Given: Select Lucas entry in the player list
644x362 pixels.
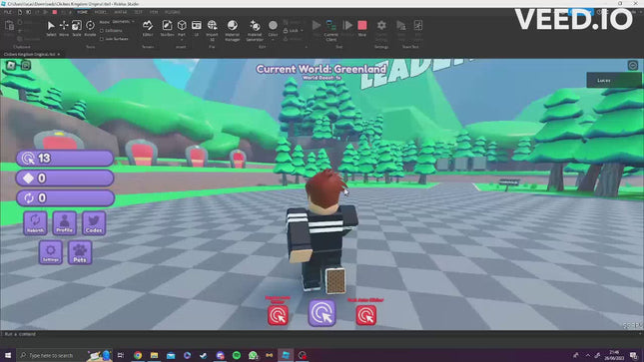Looking at the screenshot, I should (x=614, y=81).
